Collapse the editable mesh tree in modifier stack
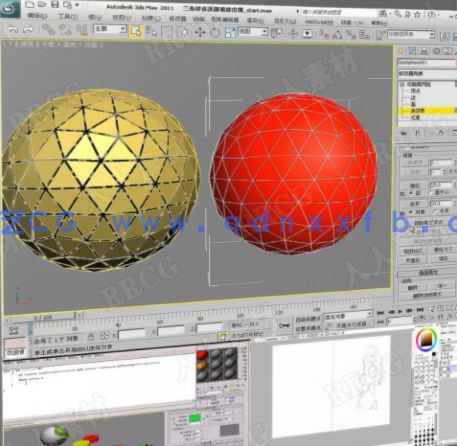457x446 pixels. pyautogui.click(x=402, y=84)
